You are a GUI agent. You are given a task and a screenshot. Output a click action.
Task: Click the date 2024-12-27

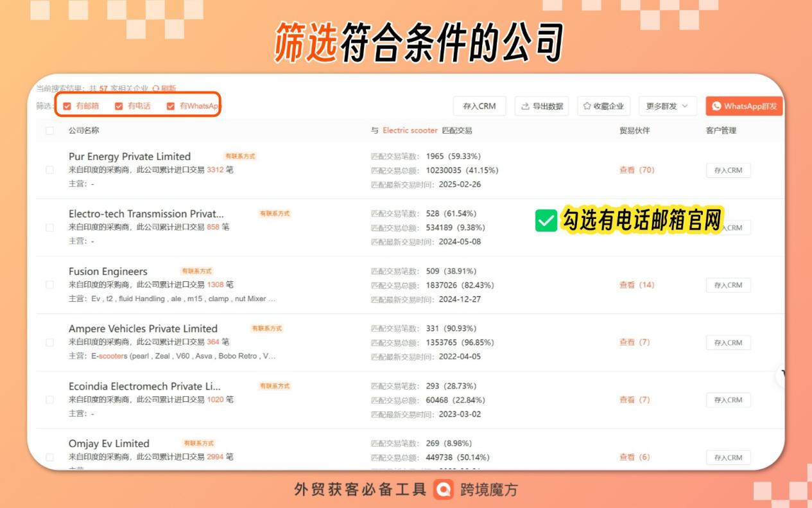click(x=460, y=299)
